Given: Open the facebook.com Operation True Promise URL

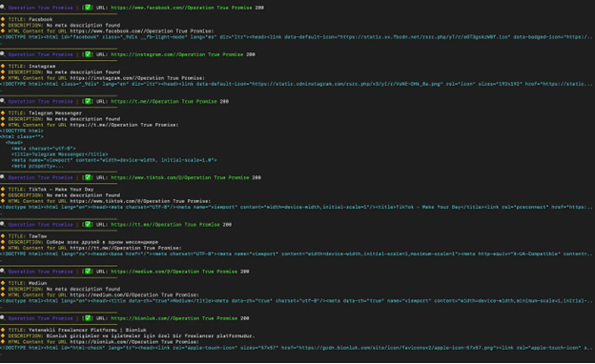Looking at the screenshot, I should coord(181,8).
